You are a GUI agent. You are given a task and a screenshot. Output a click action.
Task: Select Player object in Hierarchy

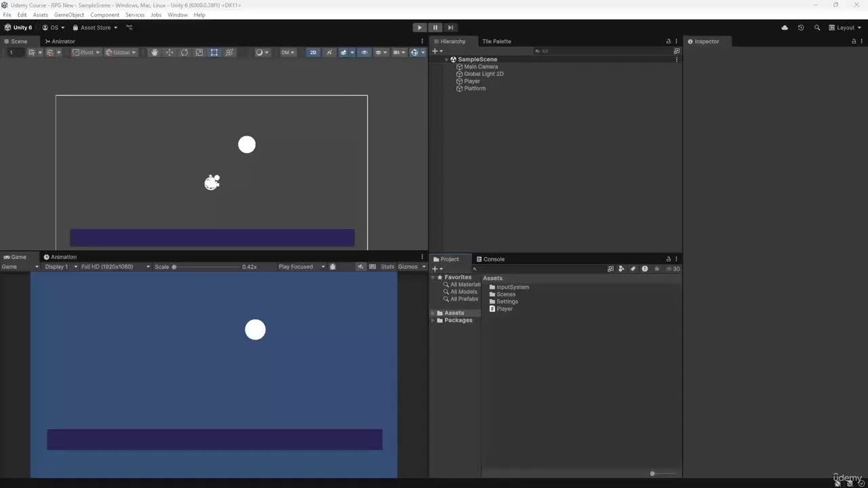[472, 81]
